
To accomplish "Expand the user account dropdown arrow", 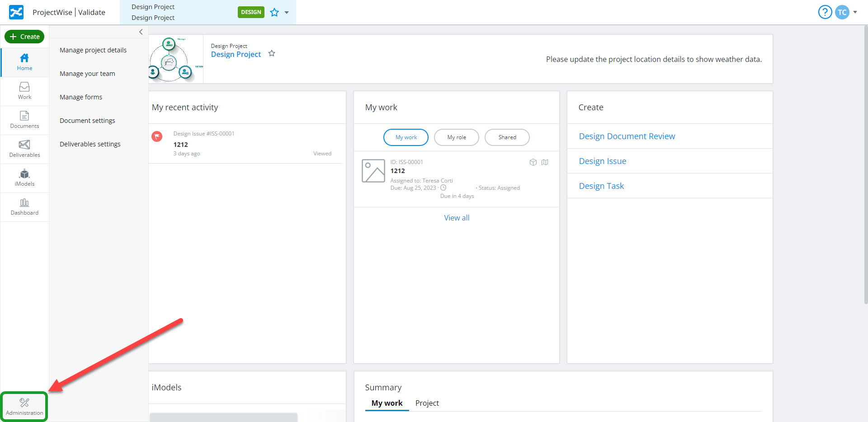I will (855, 12).
